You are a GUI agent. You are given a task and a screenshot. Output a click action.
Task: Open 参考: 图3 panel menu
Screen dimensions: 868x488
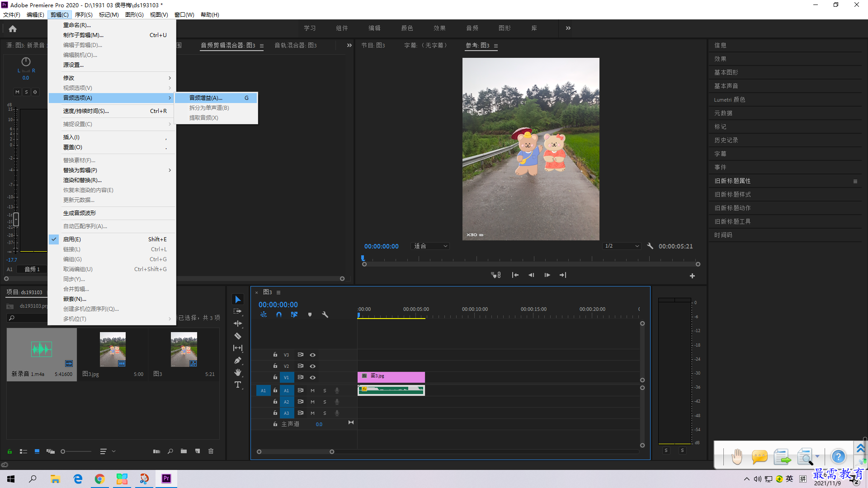coord(496,46)
